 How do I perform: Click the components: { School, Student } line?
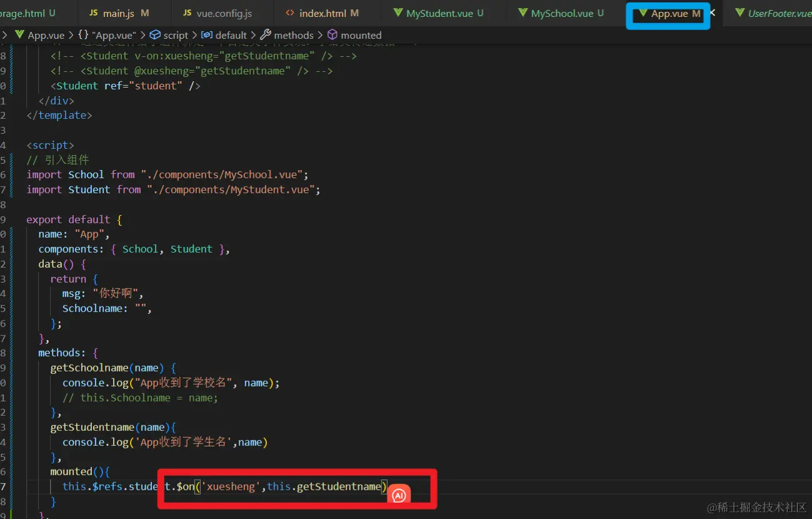134,249
